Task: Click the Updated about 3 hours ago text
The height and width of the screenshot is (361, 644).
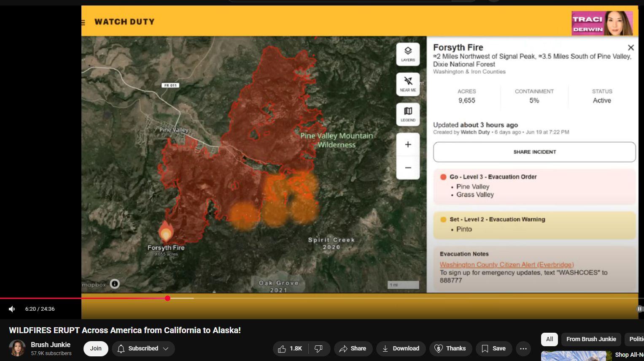Action: [x=475, y=125]
